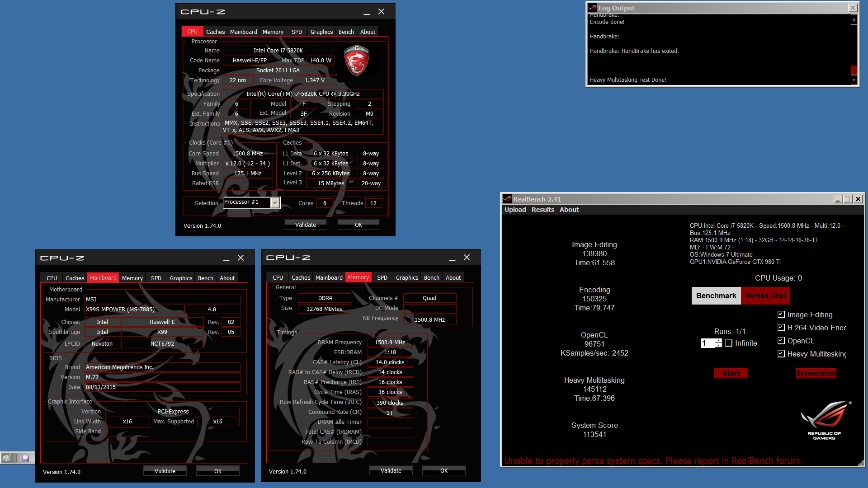Click OK in Memory CPU-Z window
This screenshot has height=488, width=868.
coord(444,470)
